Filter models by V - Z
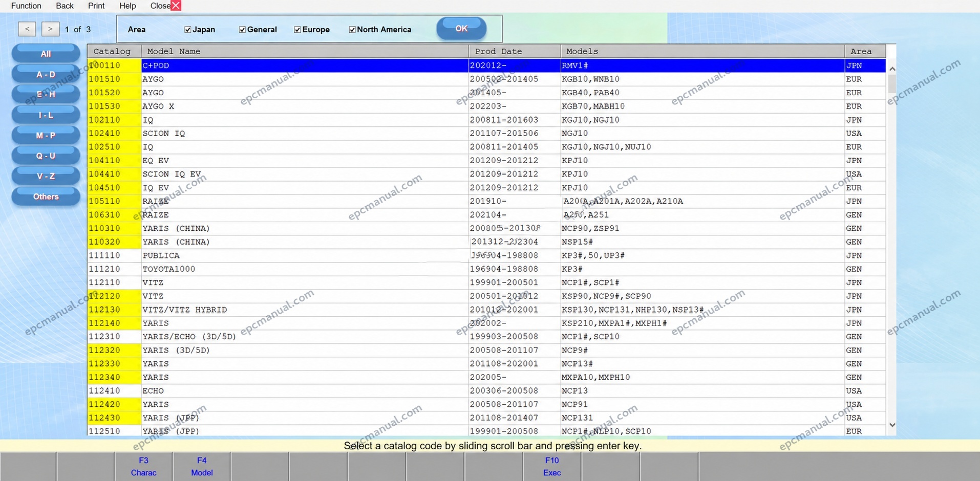 46,176
